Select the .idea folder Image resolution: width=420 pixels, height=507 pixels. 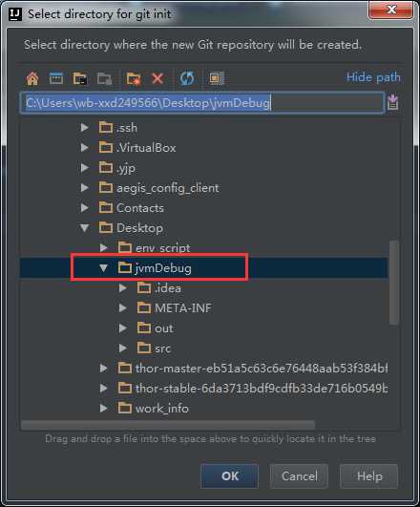pos(158,288)
